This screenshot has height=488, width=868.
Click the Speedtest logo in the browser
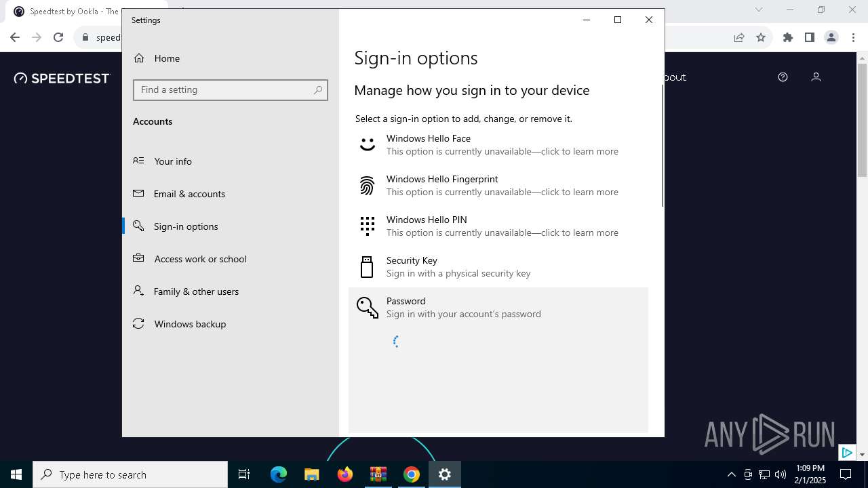coord(62,78)
